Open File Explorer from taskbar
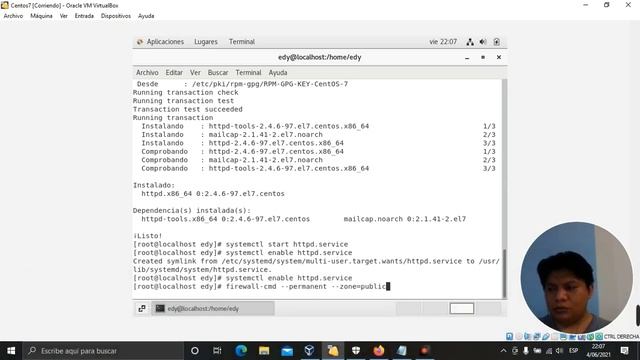 coord(264,351)
